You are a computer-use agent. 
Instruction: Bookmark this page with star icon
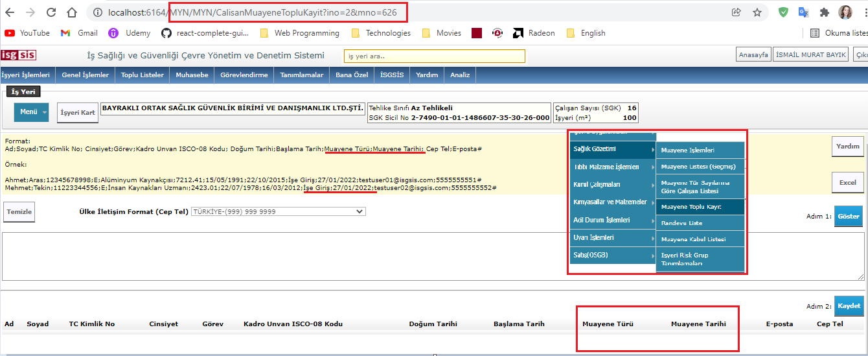pos(757,12)
